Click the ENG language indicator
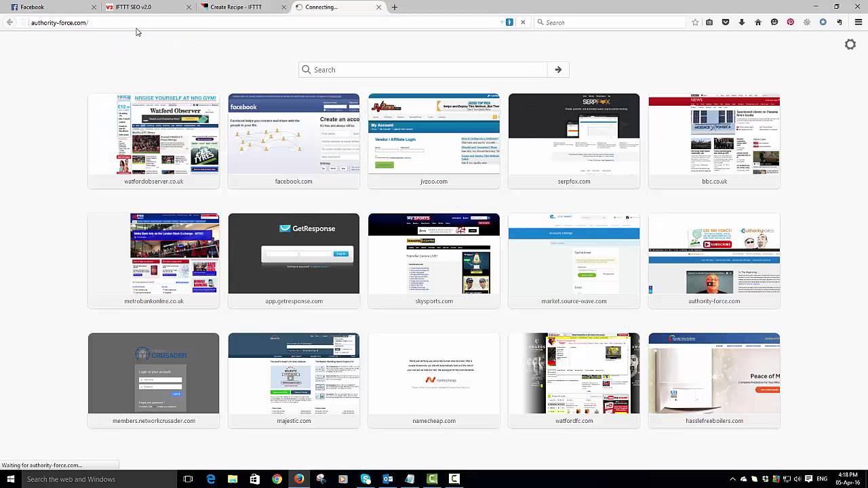This screenshot has width=868, height=488. click(x=823, y=479)
